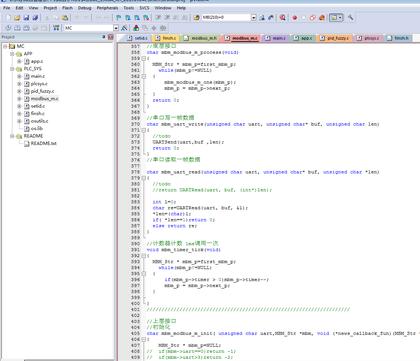420x361 pixels.
Task: Open the Project menu
Action: (x=50, y=8)
